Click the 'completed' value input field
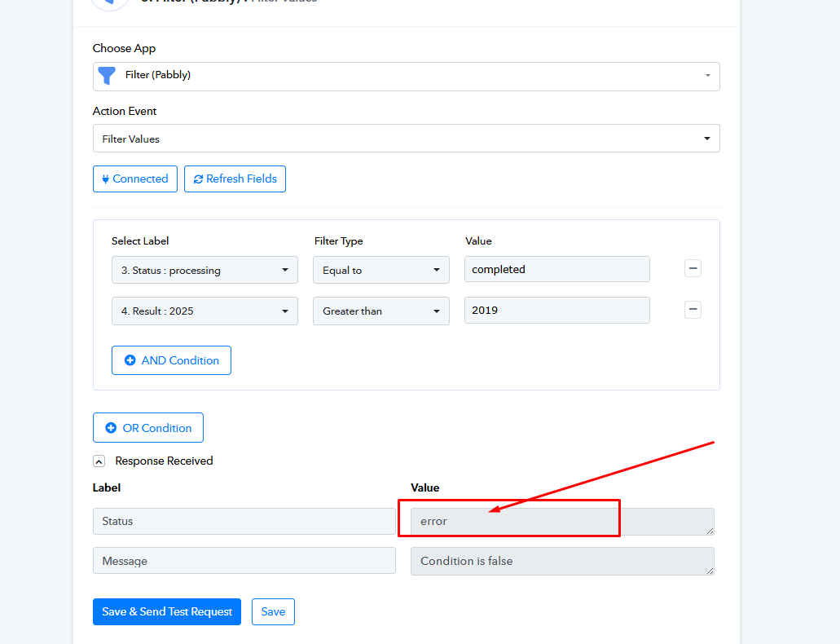Screen dimensions: 840x644 (x=557, y=269)
